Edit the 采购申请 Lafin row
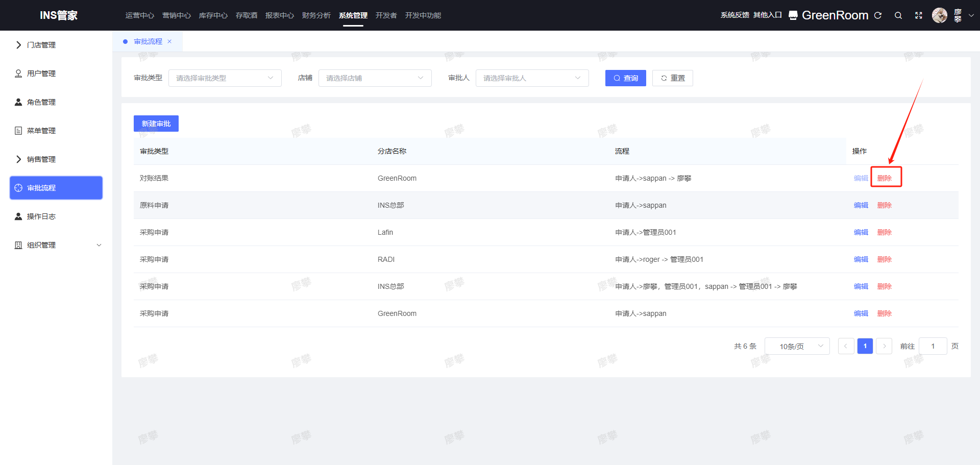Viewport: 980px width, 465px height. 861,232
